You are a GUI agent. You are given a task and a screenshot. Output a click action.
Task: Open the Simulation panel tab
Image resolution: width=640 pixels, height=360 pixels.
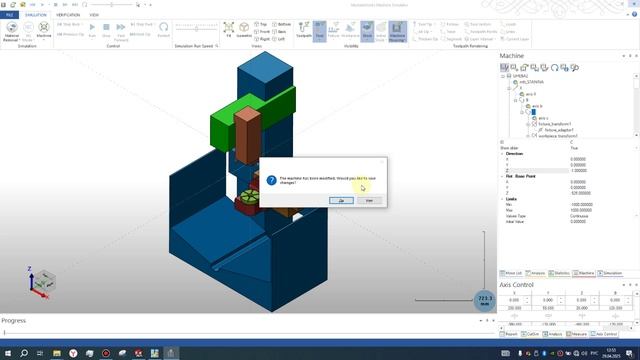pos(610,273)
